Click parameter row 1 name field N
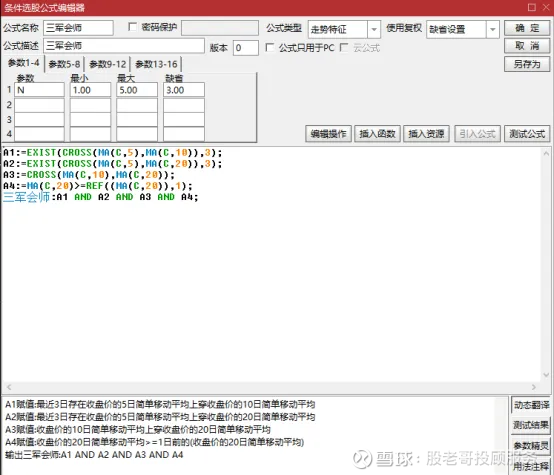Viewport: 554px width, 475px height. coord(39,90)
